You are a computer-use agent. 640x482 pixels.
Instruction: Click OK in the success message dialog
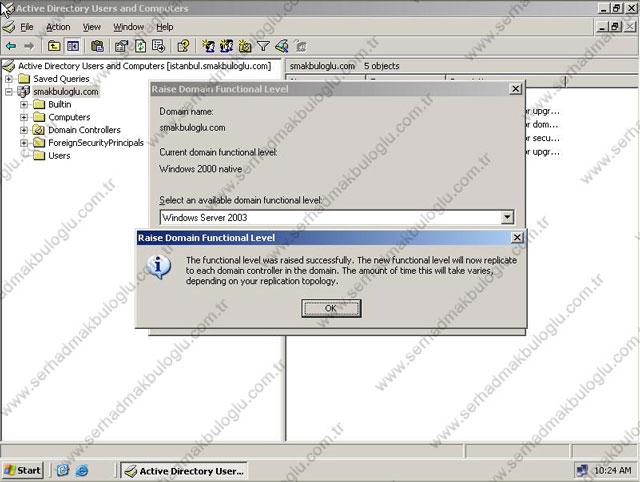pyautogui.click(x=331, y=308)
